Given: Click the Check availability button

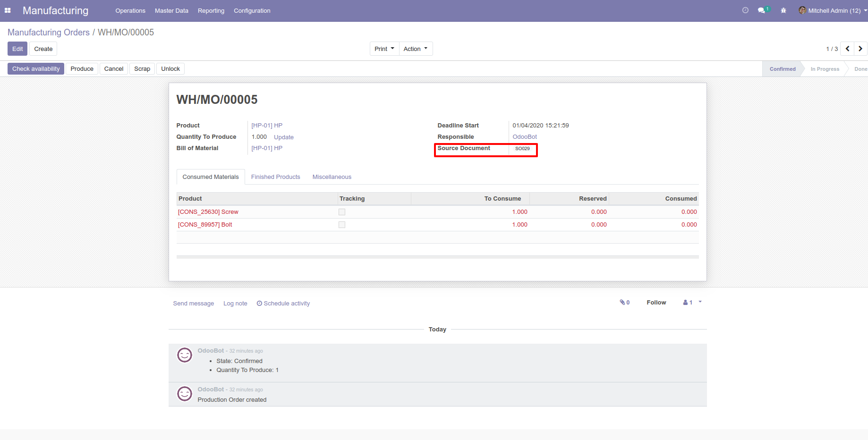Looking at the screenshot, I should pos(36,68).
